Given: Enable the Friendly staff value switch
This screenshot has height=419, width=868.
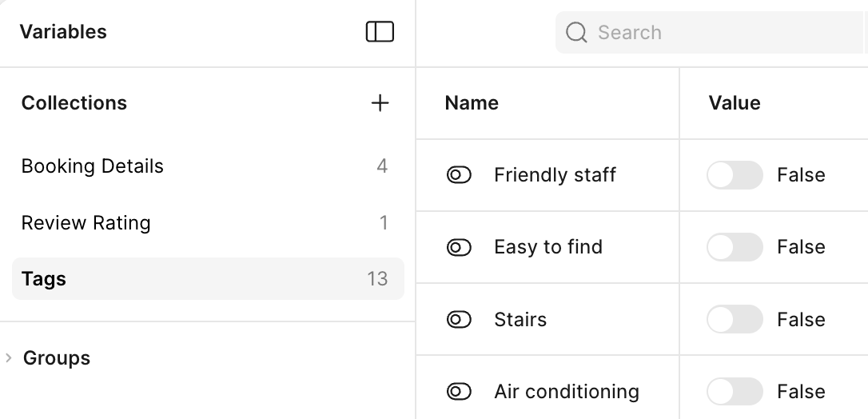Looking at the screenshot, I should tap(735, 175).
